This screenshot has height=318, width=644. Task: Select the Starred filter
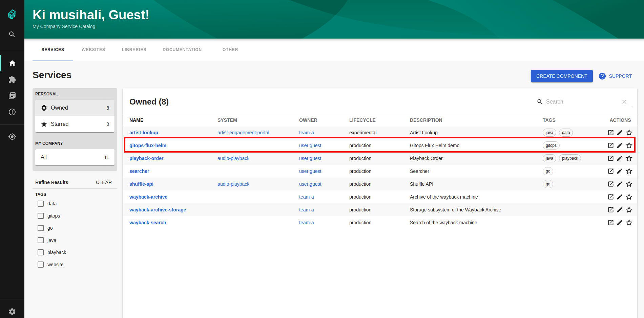pos(75,124)
